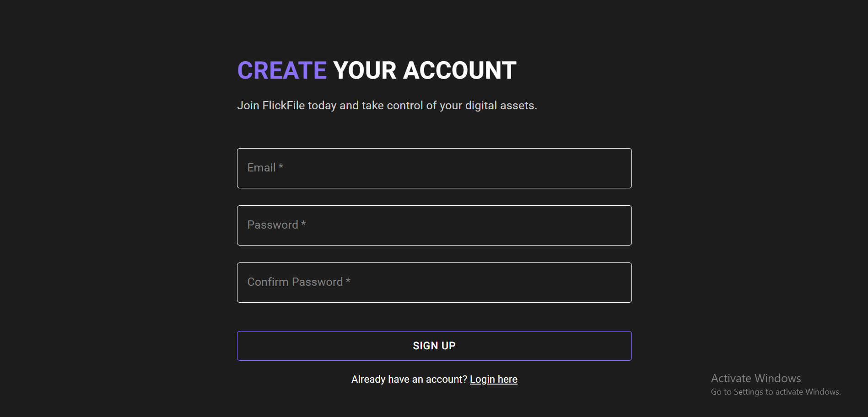Select the Confirm Password input field
868x417 pixels.
(434, 283)
